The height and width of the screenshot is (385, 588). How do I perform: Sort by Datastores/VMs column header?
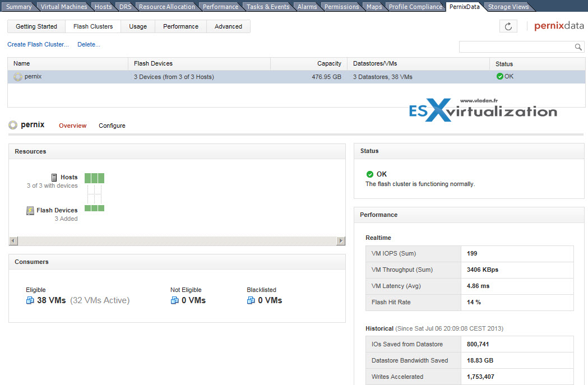(x=419, y=64)
